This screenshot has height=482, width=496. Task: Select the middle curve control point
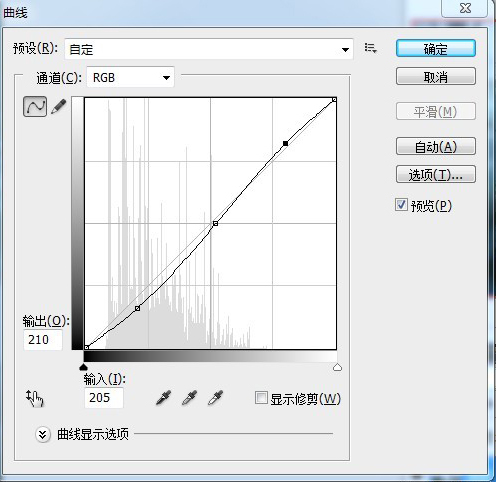[x=215, y=223]
